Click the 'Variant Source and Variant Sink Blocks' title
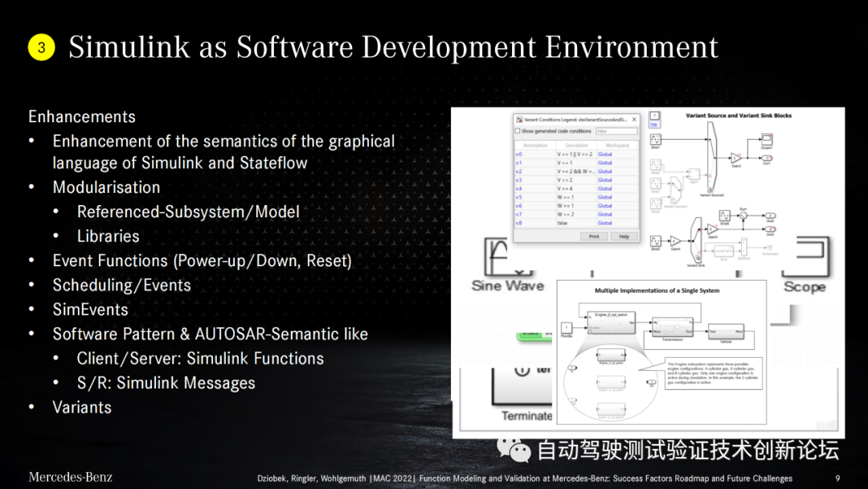The width and height of the screenshot is (868, 489). pyautogui.click(x=739, y=116)
